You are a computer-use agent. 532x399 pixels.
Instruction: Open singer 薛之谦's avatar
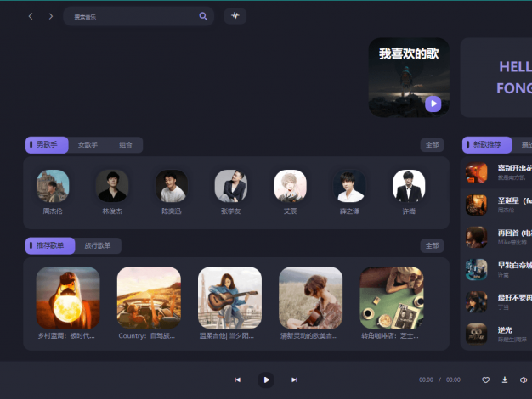350,186
